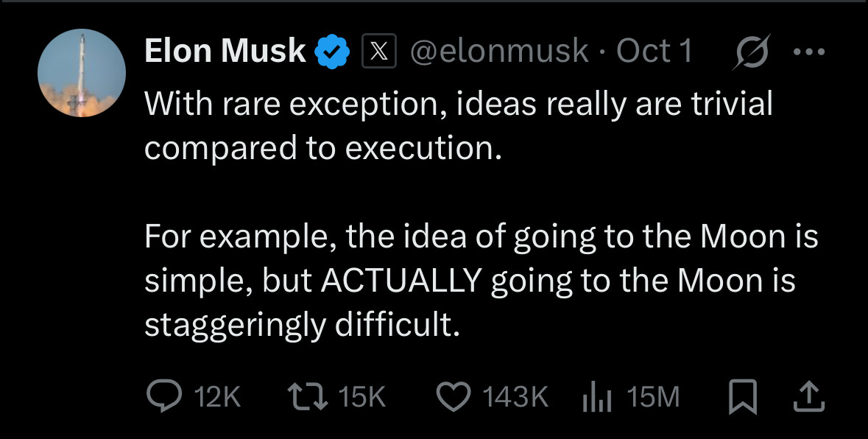Screen dimensions: 868x439
Task: Open the @elonmusk handle link
Action: point(499,51)
